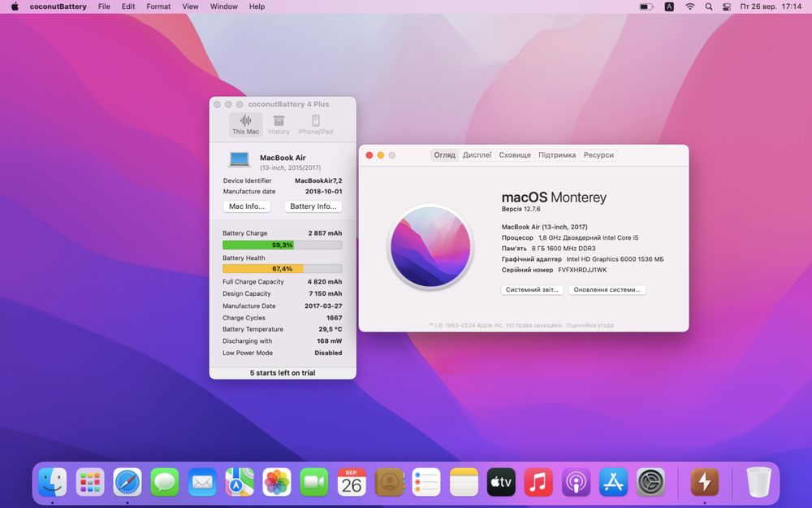Switch to History tab in coconutBattery
The height and width of the screenshot is (508, 812).
tap(279, 125)
